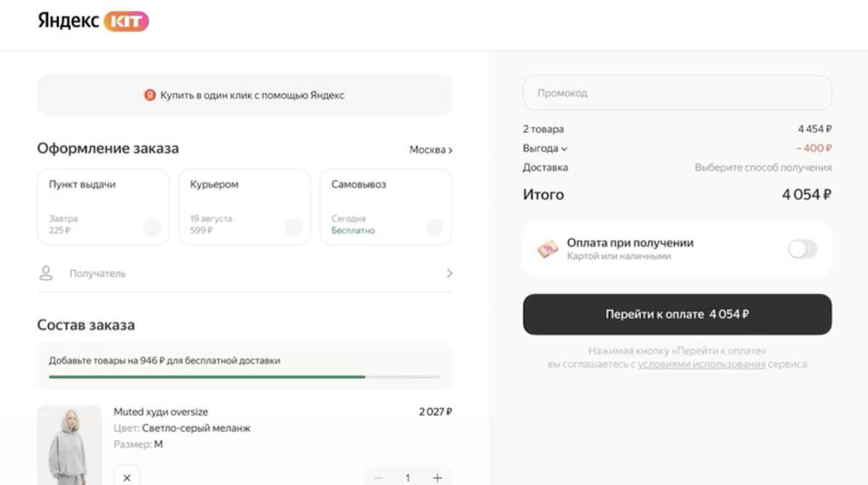This screenshot has height=485, width=868.
Task: Increase hoodie quantity with plus icon
Action: click(437, 478)
